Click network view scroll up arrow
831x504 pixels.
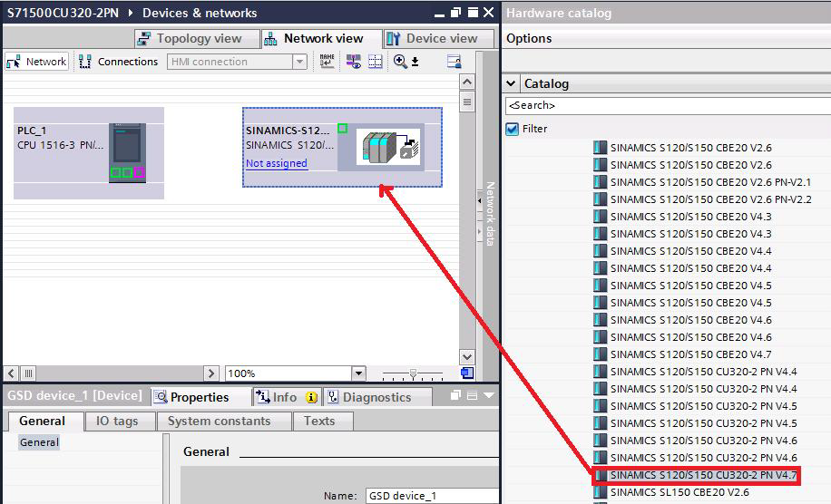[x=467, y=82]
